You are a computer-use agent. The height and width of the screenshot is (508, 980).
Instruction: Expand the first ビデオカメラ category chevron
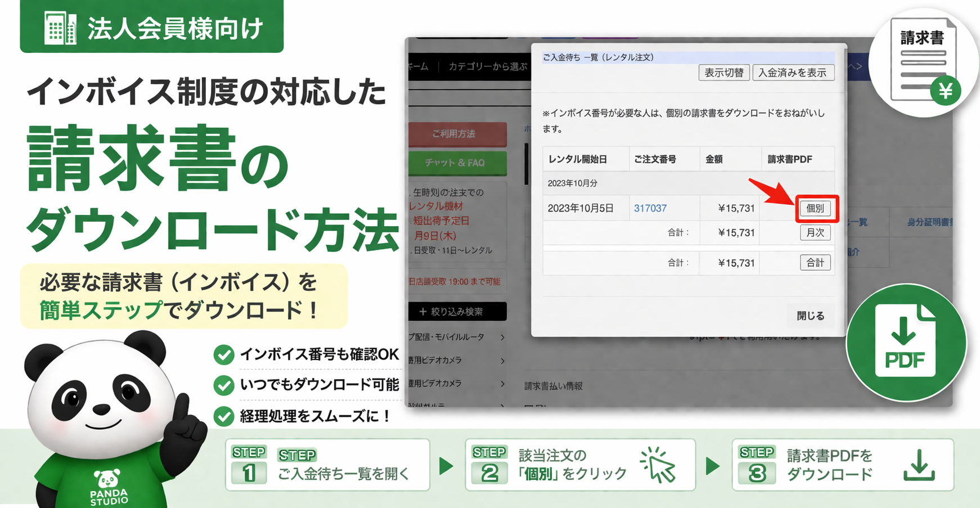(502, 361)
